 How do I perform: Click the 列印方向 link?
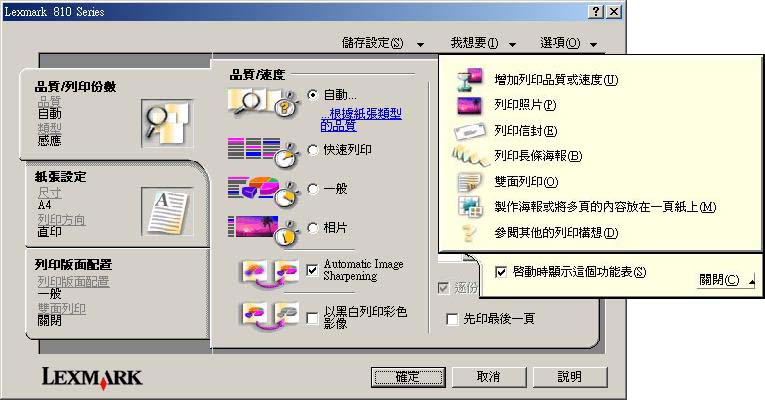click(61, 220)
